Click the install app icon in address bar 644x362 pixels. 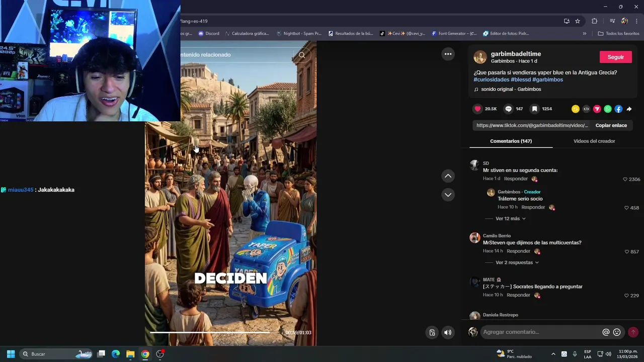[567, 21]
